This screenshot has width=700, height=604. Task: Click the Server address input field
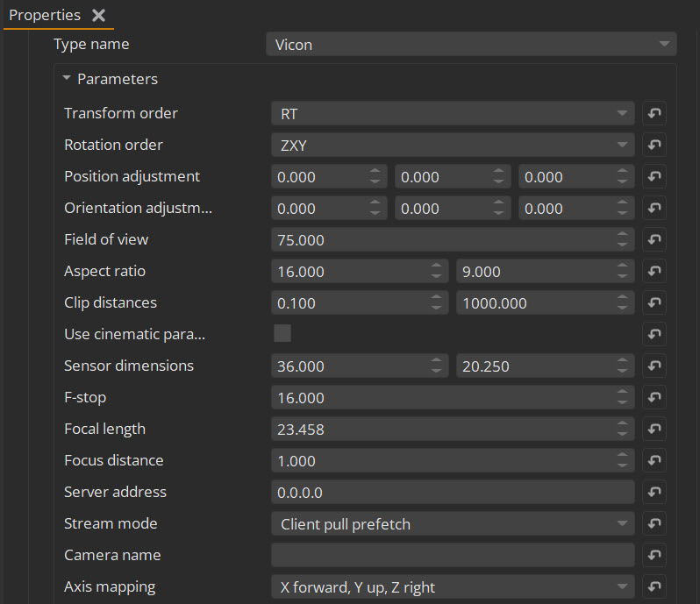(452, 492)
